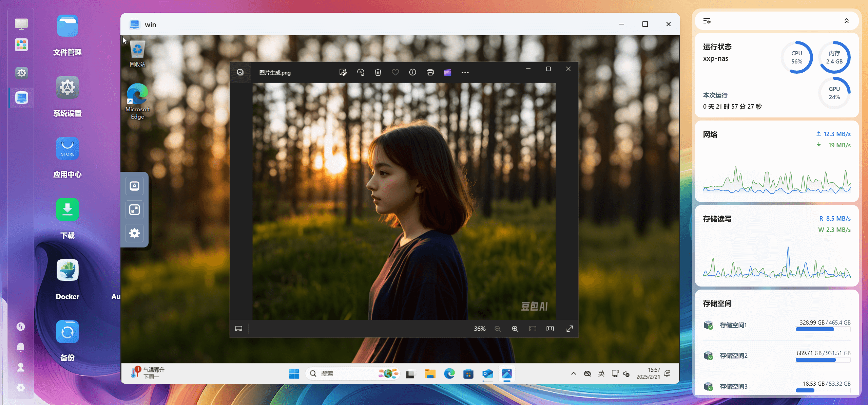
Task: Click the 英 input method indicator
Action: click(x=601, y=373)
